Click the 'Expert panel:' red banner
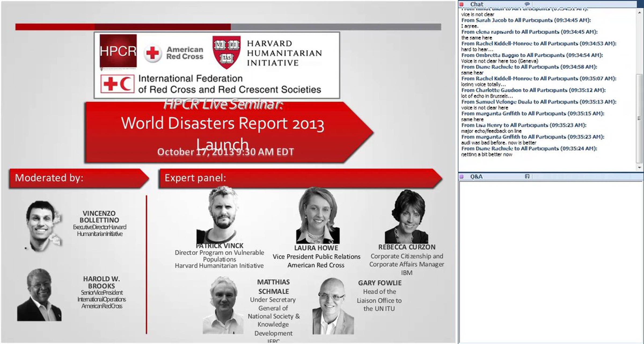 point(300,178)
